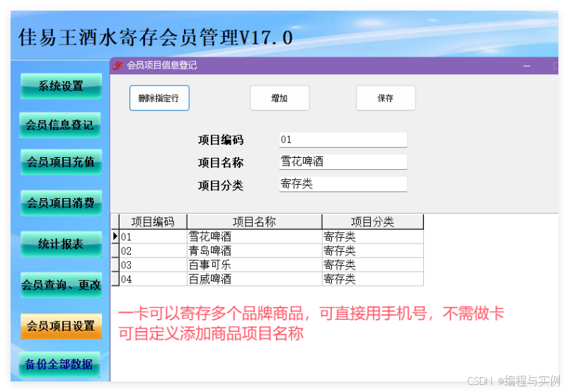Click the row selector for row 02
Viewport: 569px width, 392px height.
point(115,250)
